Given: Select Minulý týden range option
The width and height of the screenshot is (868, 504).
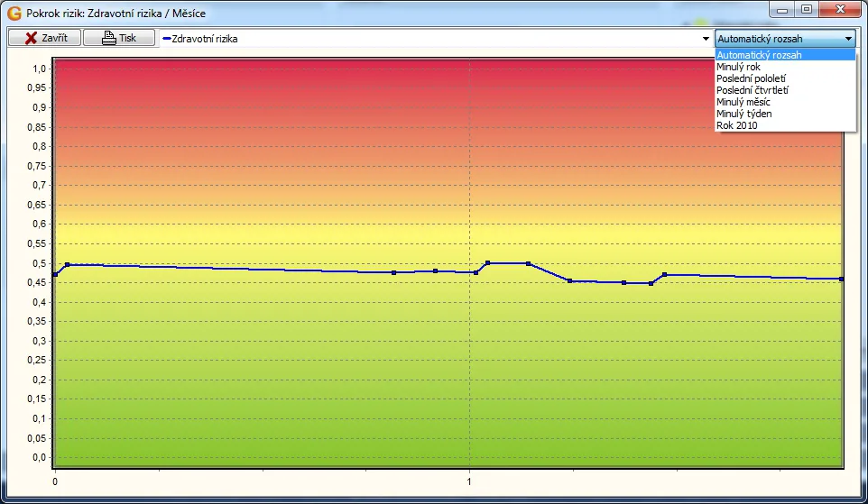Looking at the screenshot, I should click(743, 114).
